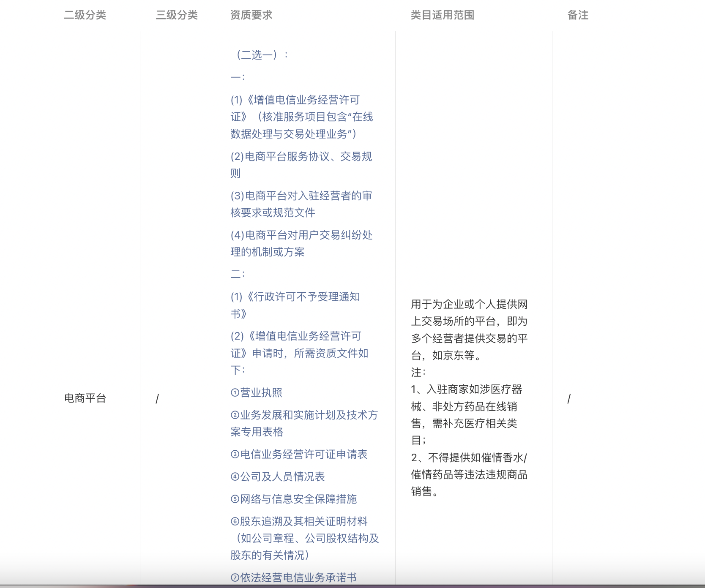This screenshot has width=705, height=588.
Task: Click the 一: option label
Action: [238, 77]
